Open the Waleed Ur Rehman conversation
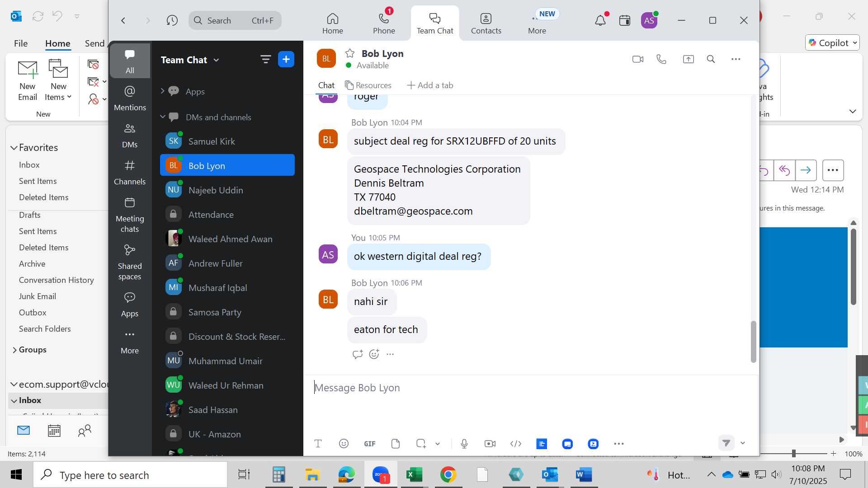868x488 pixels. pyautogui.click(x=227, y=385)
